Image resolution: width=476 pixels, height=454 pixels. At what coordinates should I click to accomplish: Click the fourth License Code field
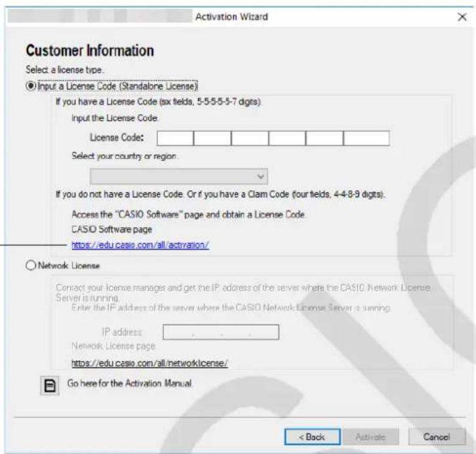pyautogui.click(x=287, y=138)
